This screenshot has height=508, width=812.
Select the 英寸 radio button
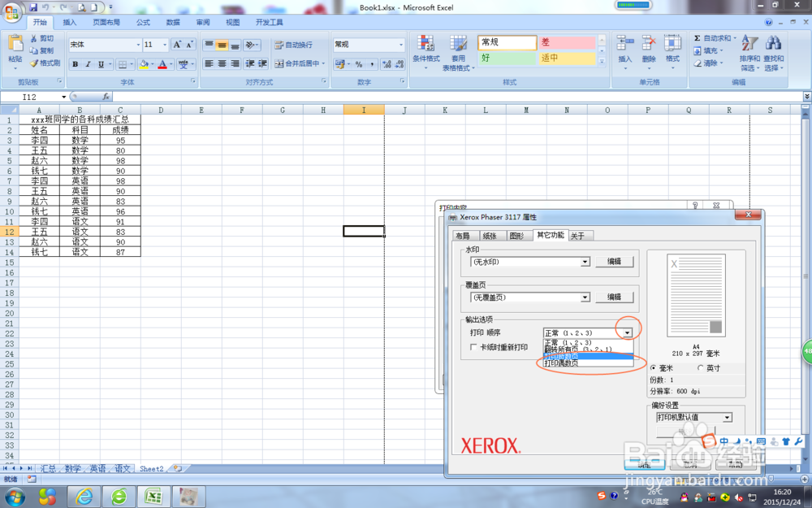click(x=701, y=367)
